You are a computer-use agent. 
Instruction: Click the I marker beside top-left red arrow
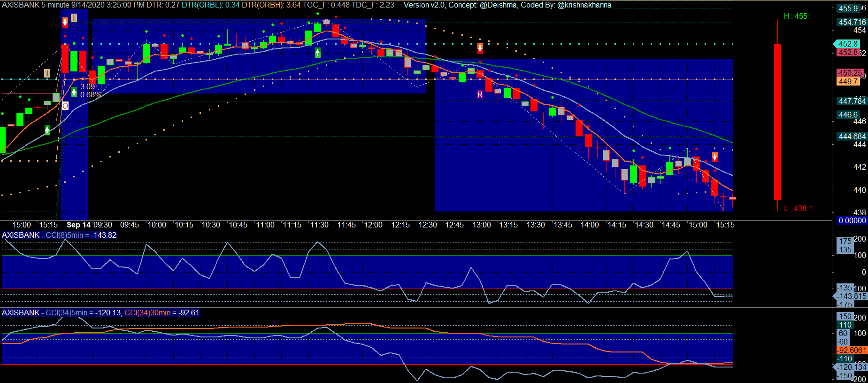(x=74, y=18)
